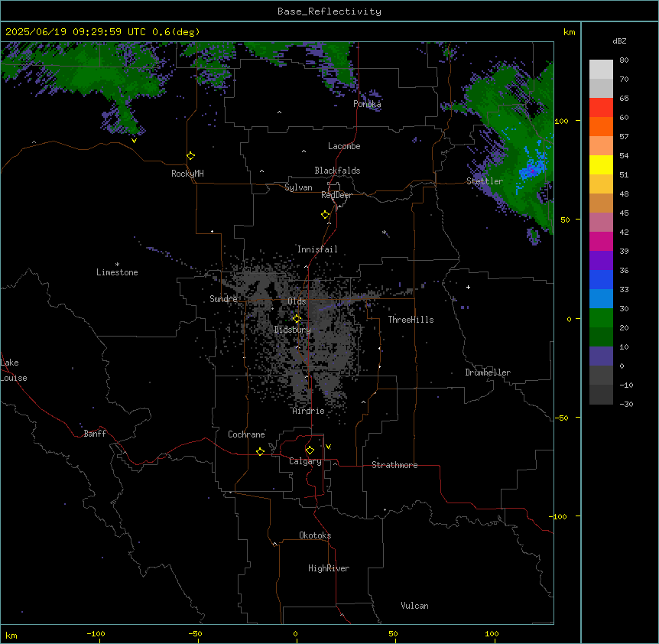The height and width of the screenshot is (644, 659).
Task: Click the blue 33-36 dBZ legend swatch
Action: tap(601, 280)
